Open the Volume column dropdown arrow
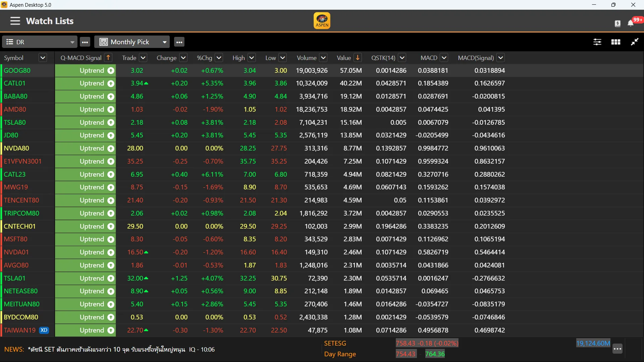This screenshot has width=644, height=362. point(323,58)
